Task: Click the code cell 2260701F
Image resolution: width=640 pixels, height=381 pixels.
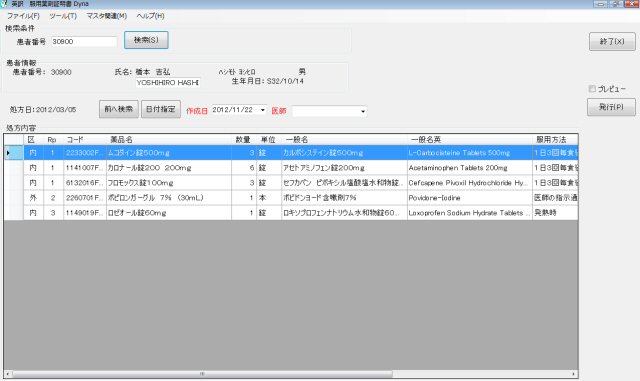Action: click(x=85, y=198)
